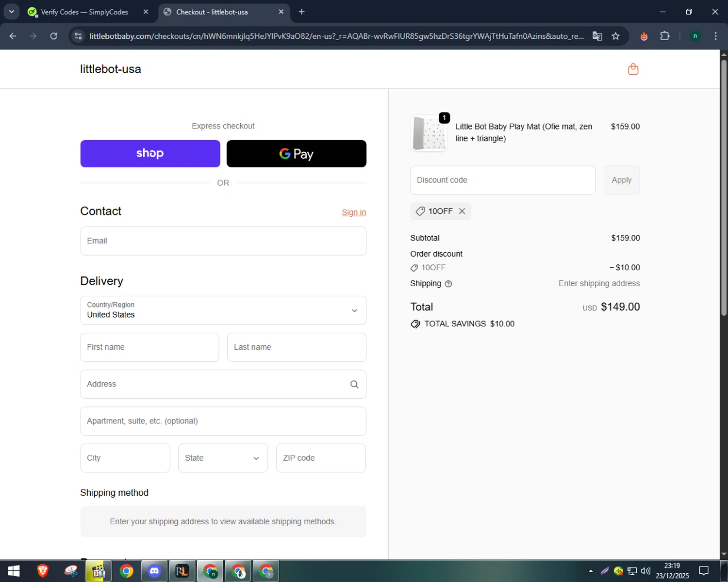Open the Windows Start menu
This screenshot has width=728, height=582.
(x=14, y=571)
